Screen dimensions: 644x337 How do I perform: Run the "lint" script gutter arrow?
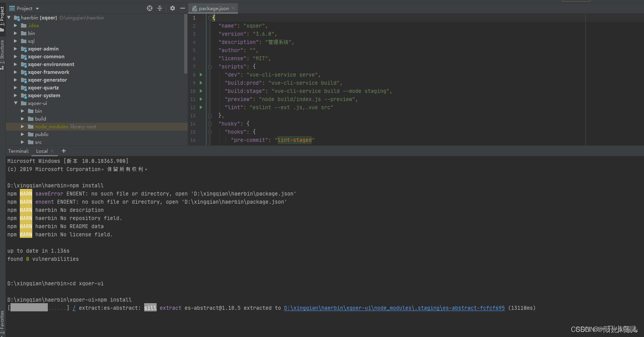coord(201,107)
